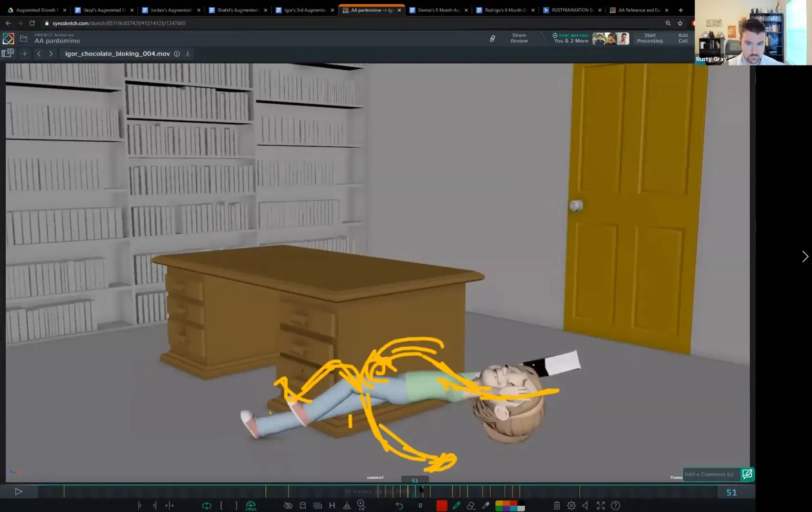Click the zoom Fit magnifier icon
812x512 pixels.
pos(362,505)
